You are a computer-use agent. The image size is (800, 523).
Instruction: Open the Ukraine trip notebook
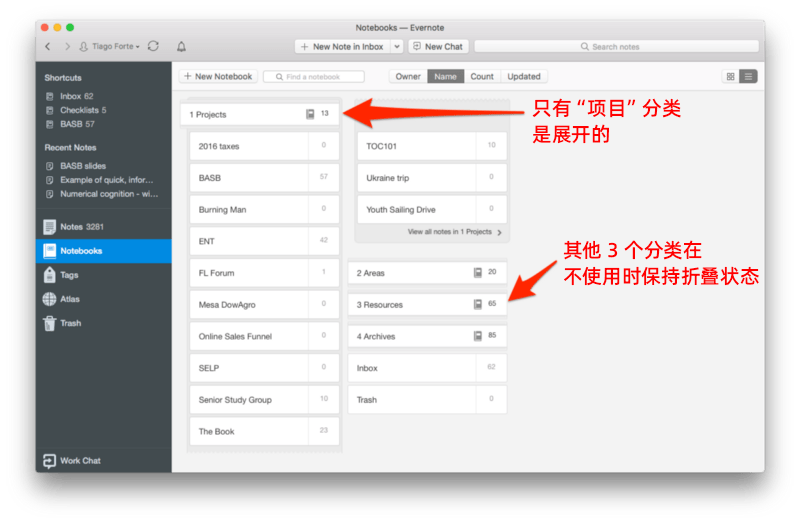[432, 178]
